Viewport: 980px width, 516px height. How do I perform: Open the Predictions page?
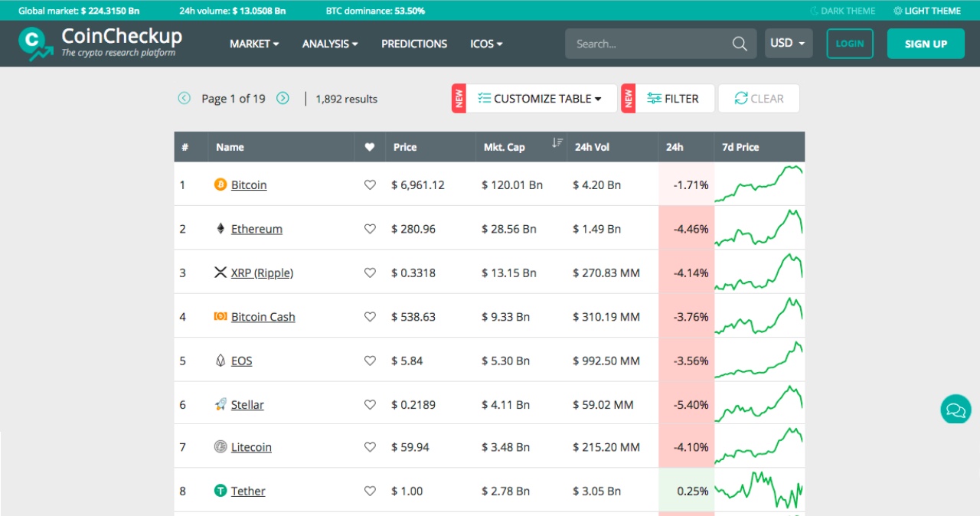click(414, 44)
